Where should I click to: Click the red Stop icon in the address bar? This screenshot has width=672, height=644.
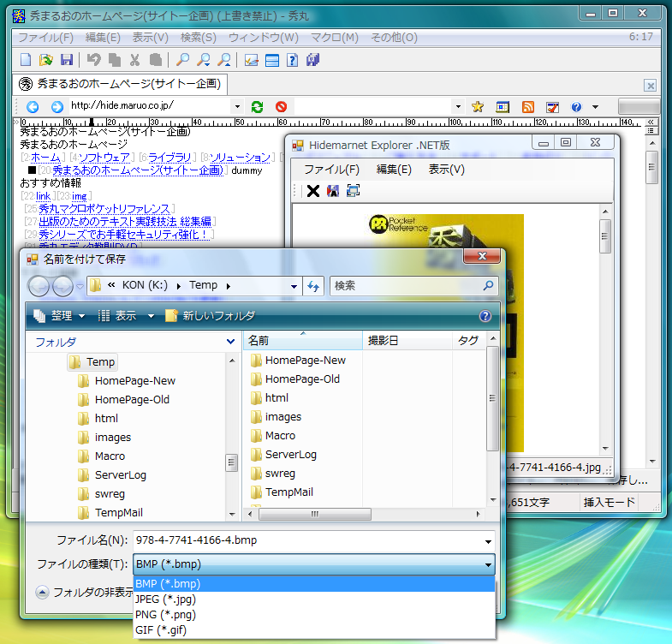tap(281, 106)
